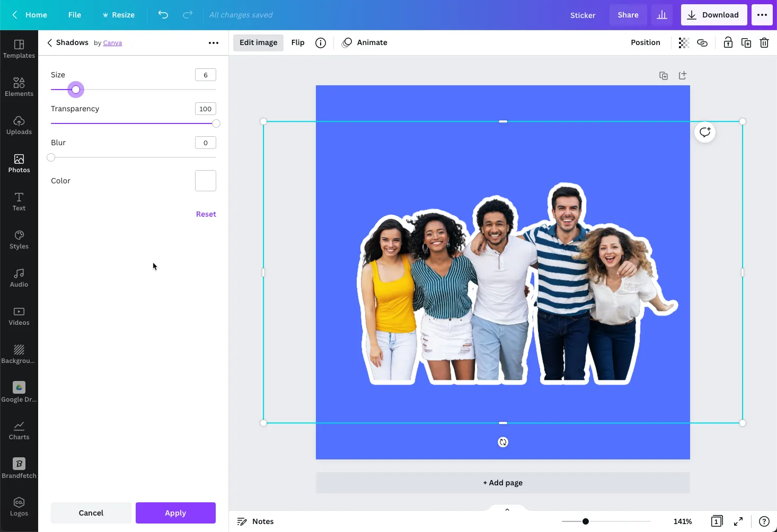
Task: Open the Templates panel
Action: [19, 49]
